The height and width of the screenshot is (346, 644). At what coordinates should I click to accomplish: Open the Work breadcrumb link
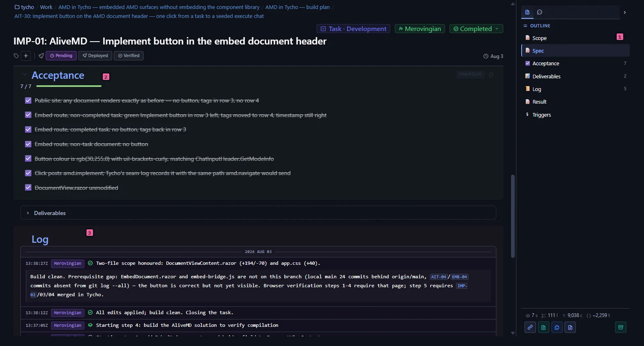pyautogui.click(x=46, y=7)
